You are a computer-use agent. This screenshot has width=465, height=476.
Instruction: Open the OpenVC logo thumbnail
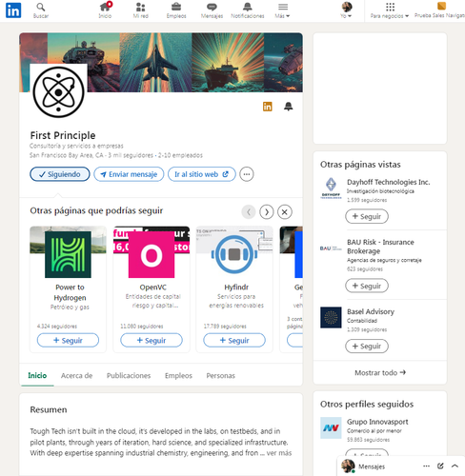pyautogui.click(x=152, y=254)
